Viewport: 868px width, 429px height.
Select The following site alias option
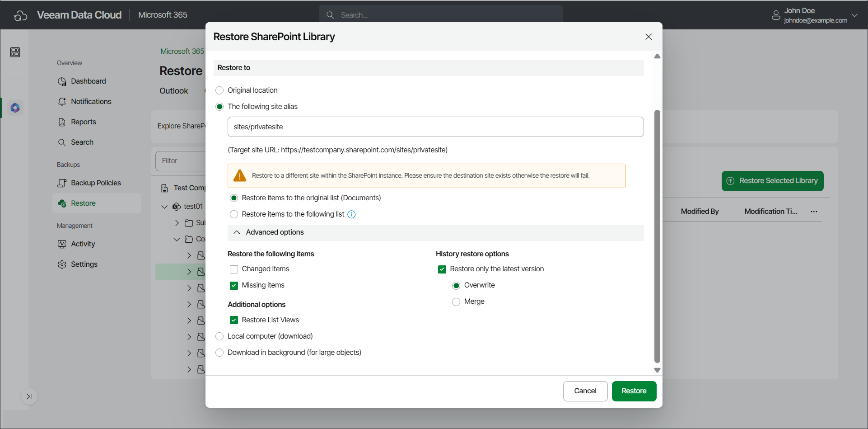(219, 107)
